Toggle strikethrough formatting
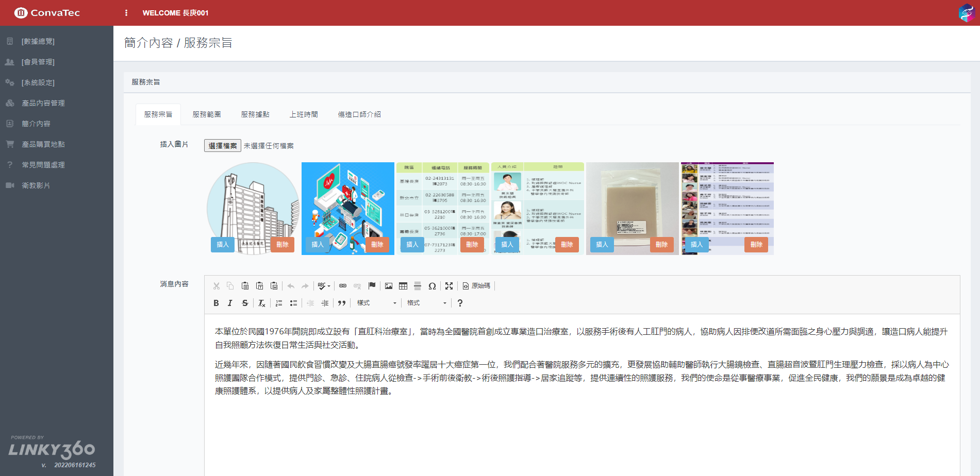The height and width of the screenshot is (476, 980). tap(245, 303)
